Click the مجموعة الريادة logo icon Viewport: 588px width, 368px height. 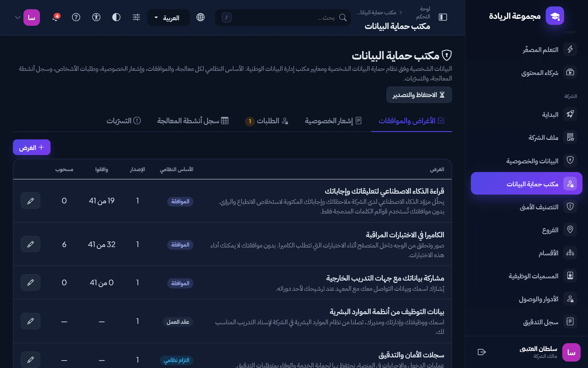(x=555, y=16)
